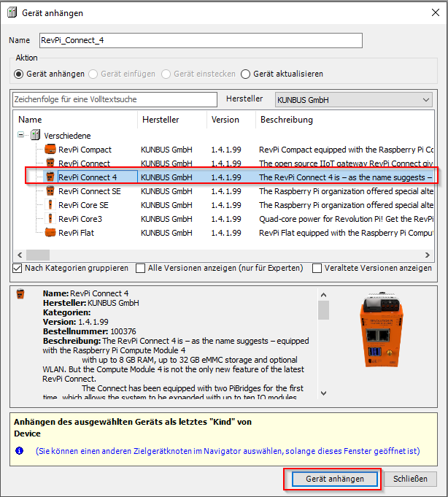Click the device list left scroll arrow
This screenshot has width=448, height=497.
tap(20, 255)
